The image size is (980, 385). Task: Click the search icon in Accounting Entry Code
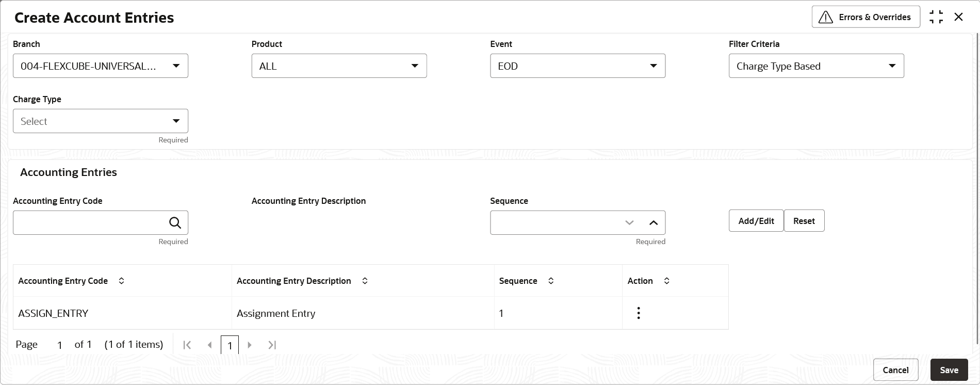[175, 223]
